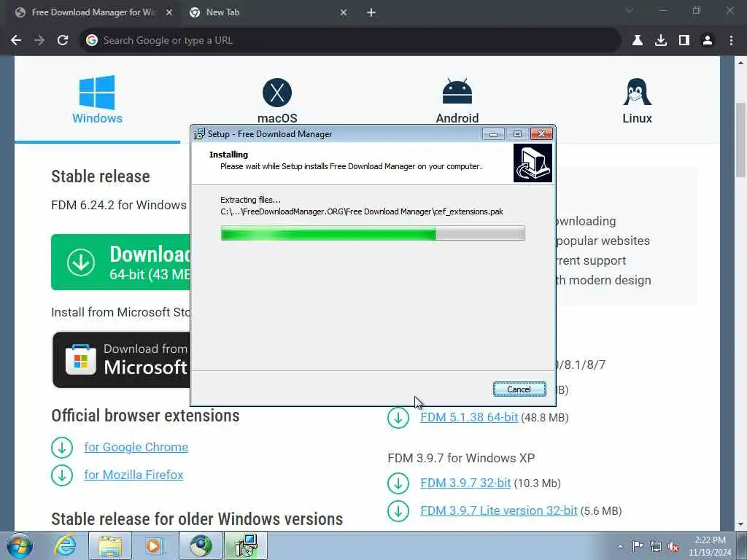Click the network tray icon
The width and height of the screenshot is (747, 560).
pyautogui.click(x=656, y=546)
